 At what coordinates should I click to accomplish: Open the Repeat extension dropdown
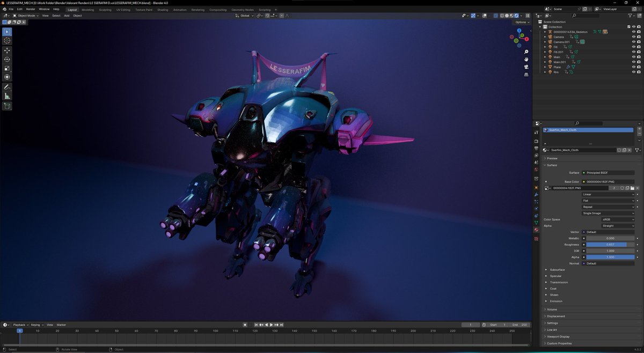click(x=609, y=207)
